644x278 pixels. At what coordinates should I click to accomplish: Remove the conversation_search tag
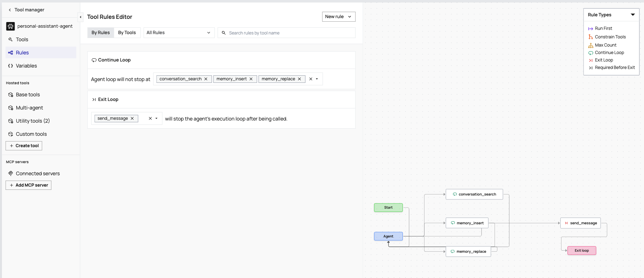206,79
